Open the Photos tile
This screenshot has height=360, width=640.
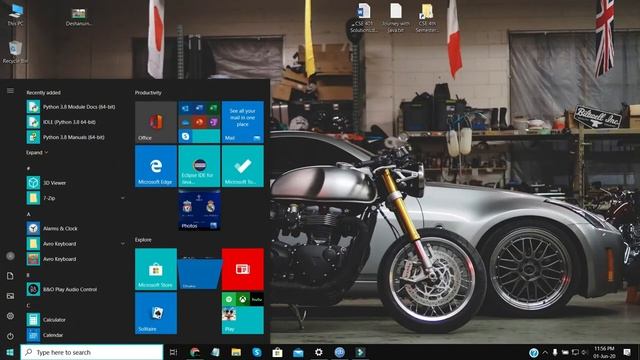click(199, 210)
